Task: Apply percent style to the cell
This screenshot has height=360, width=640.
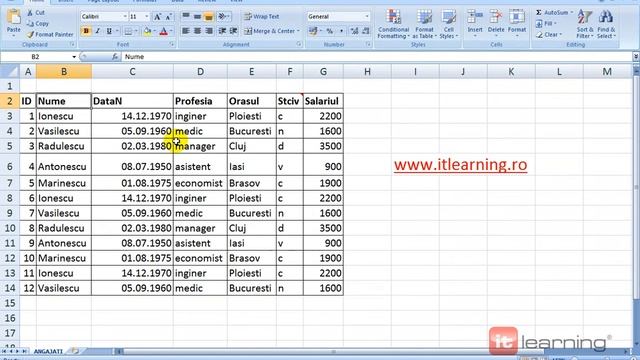Action: 329,31
